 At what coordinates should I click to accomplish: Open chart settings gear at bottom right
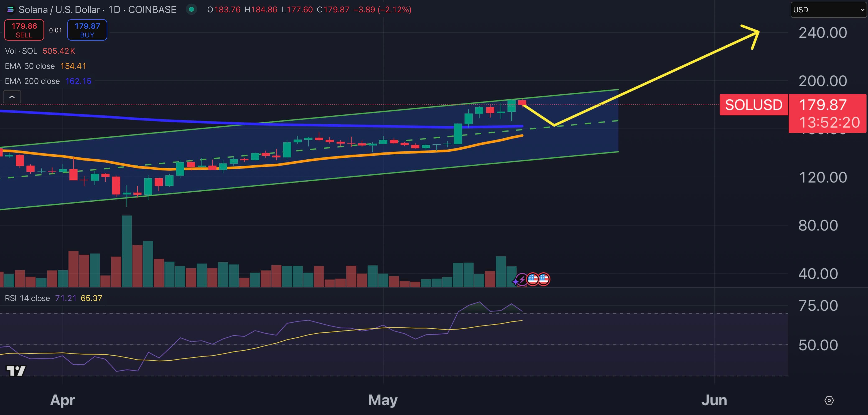(829, 400)
